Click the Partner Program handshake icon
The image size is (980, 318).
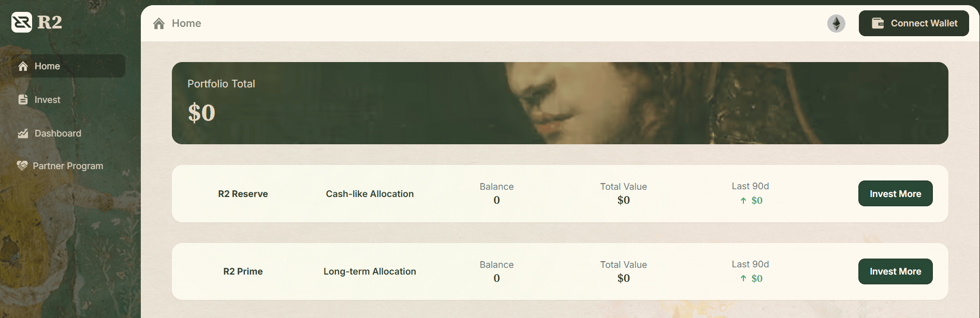(22, 165)
